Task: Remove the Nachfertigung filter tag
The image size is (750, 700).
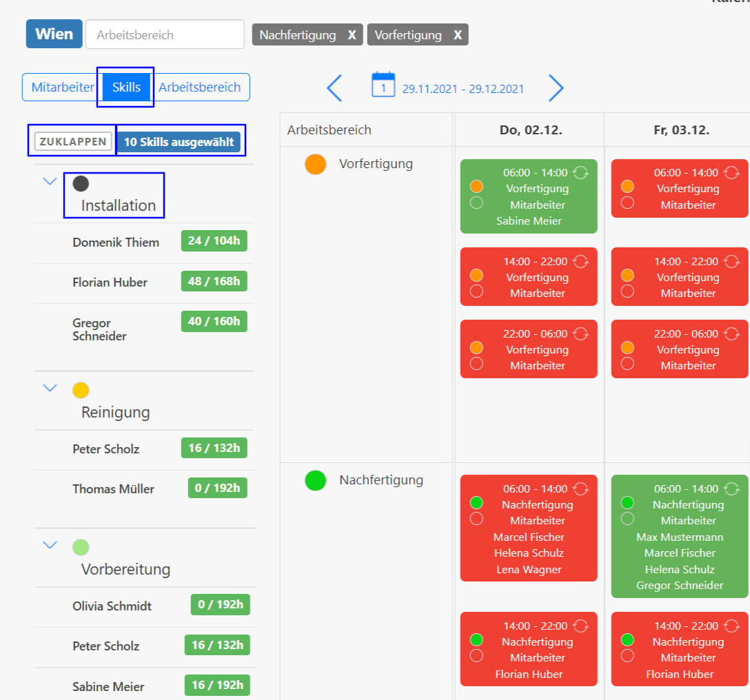Action: tap(352, 35)
